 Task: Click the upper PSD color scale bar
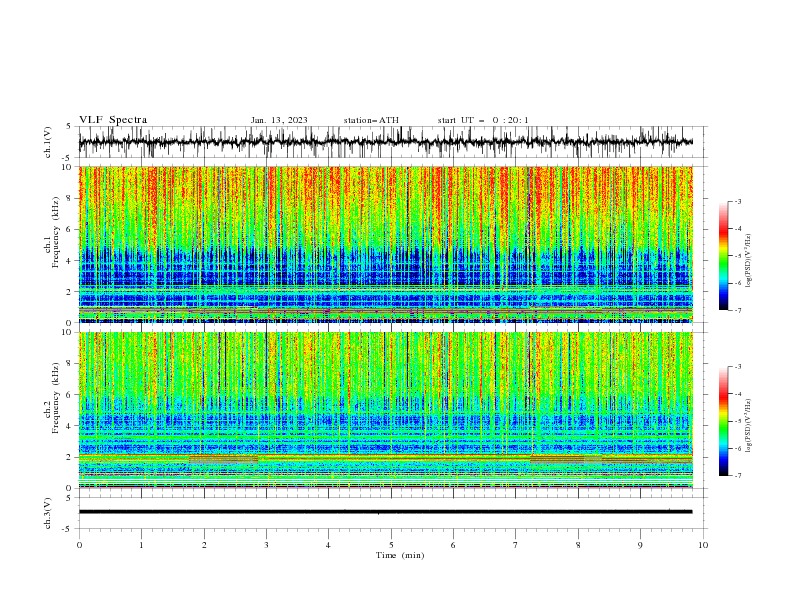pos(723,256)
